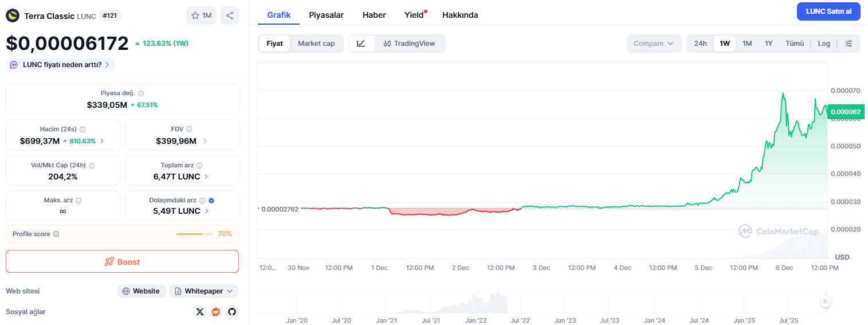Open the GitHub social link
This screenshot has width=868, height=325.
tap(232, 312)
